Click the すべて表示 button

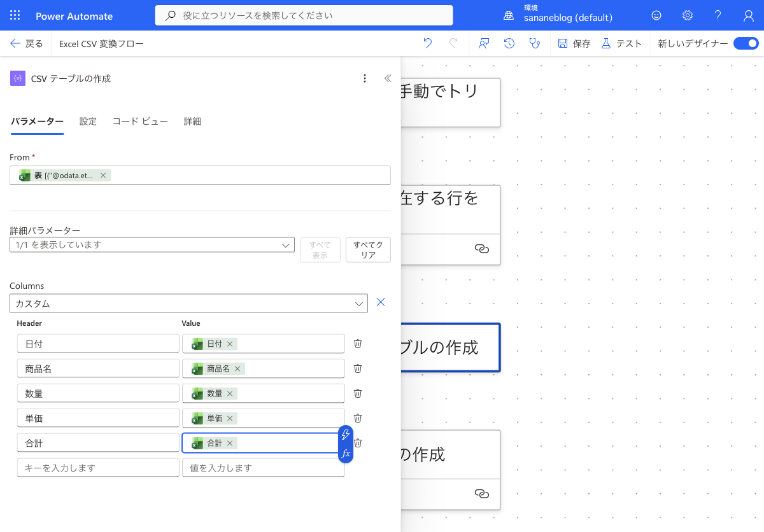(x=320, y=249)
